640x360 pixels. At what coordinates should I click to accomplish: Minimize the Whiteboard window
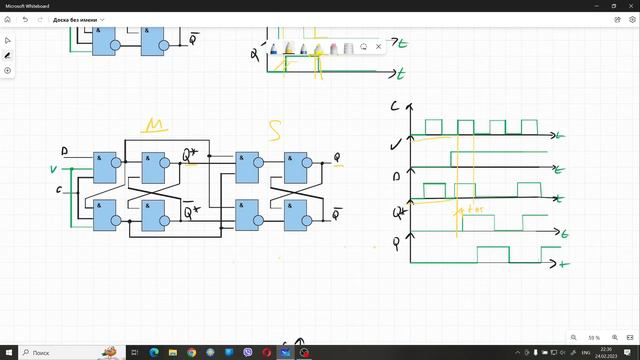click(596, 6)
